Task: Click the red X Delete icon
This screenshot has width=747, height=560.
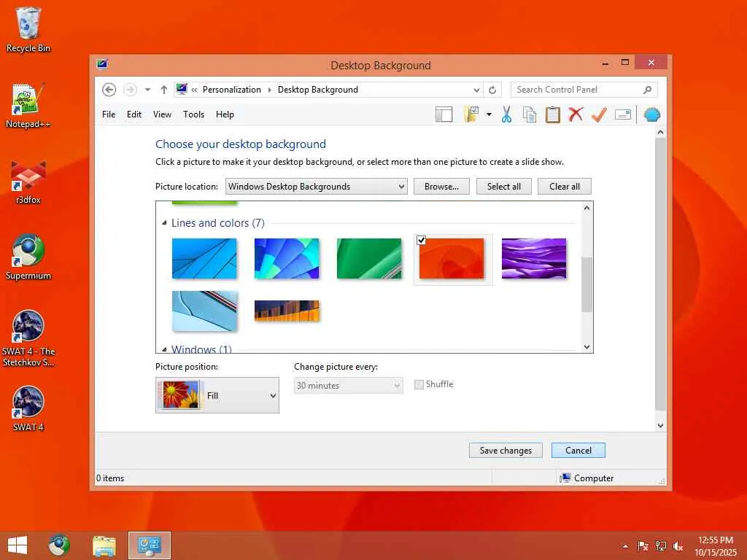Action: pyautogui.click(x=576, y=114)
